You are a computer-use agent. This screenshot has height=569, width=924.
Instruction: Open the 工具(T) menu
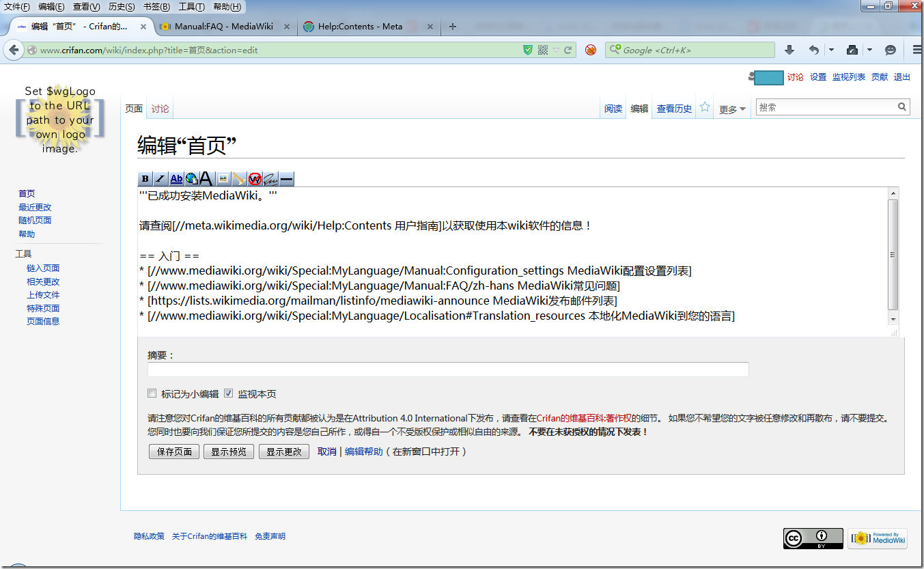pyautogui.click(x=192, y=7)
